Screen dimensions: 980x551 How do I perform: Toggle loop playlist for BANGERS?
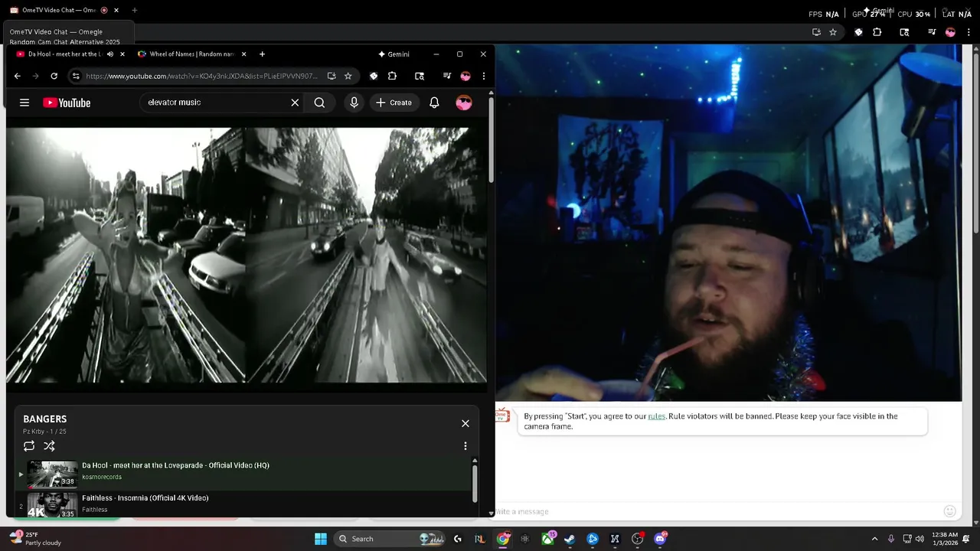29,446
